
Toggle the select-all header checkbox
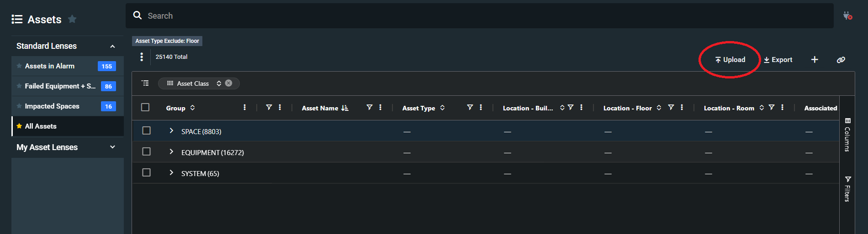[x=145, y=108]
